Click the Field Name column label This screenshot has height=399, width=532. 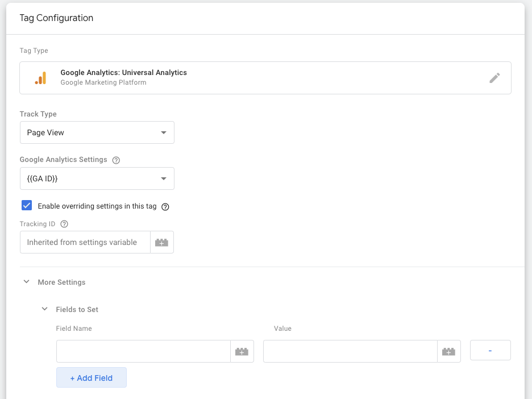[74, 329]
